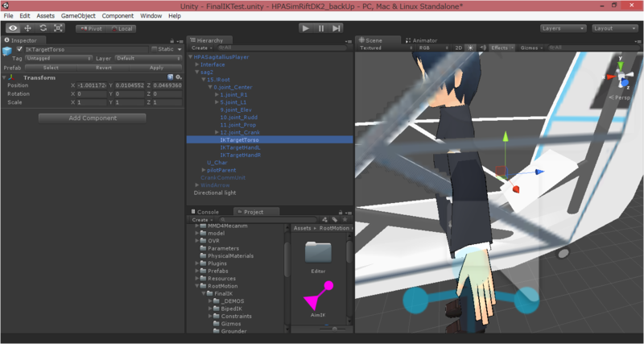Open the Layer dropdown showing Default
Screen dimensions: 644x344
pyautogui.click(x=148, y=58)
